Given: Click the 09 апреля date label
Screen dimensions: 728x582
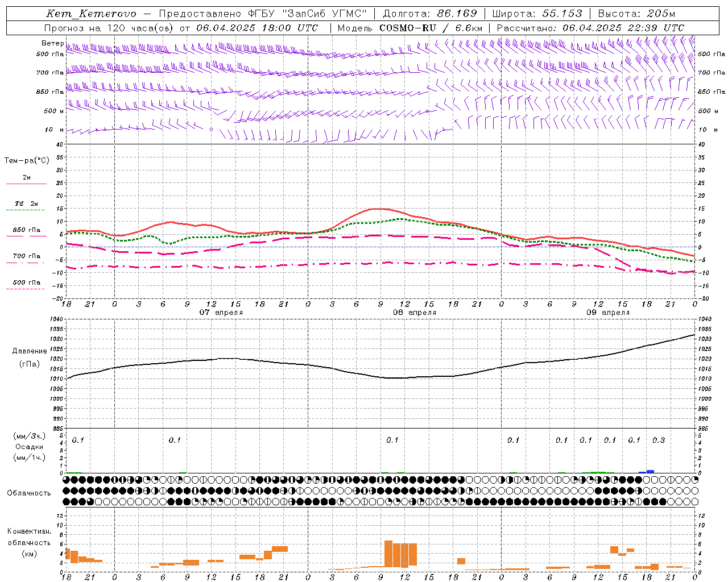Looking at the screenshot, I should [x=608, y=312].
